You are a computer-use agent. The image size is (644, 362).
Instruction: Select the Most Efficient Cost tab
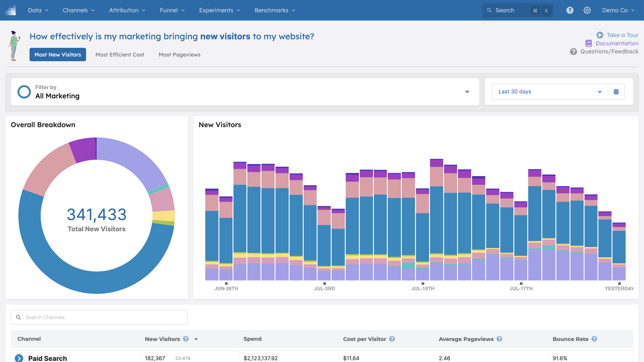[120, 54]
